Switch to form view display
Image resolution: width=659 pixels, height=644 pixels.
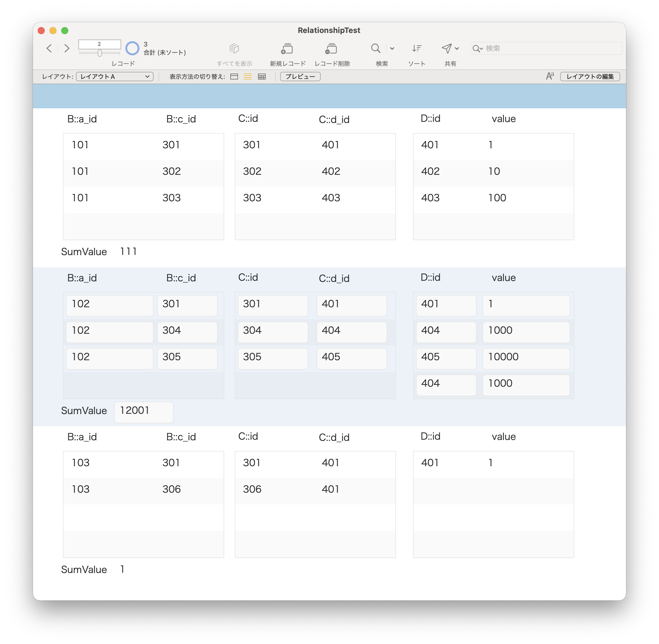(x=234, y=77)
